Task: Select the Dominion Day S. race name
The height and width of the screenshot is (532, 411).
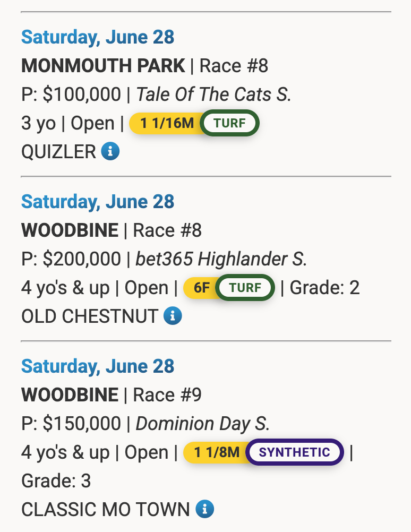Action: pyautogui.click(x=203, y=424)
